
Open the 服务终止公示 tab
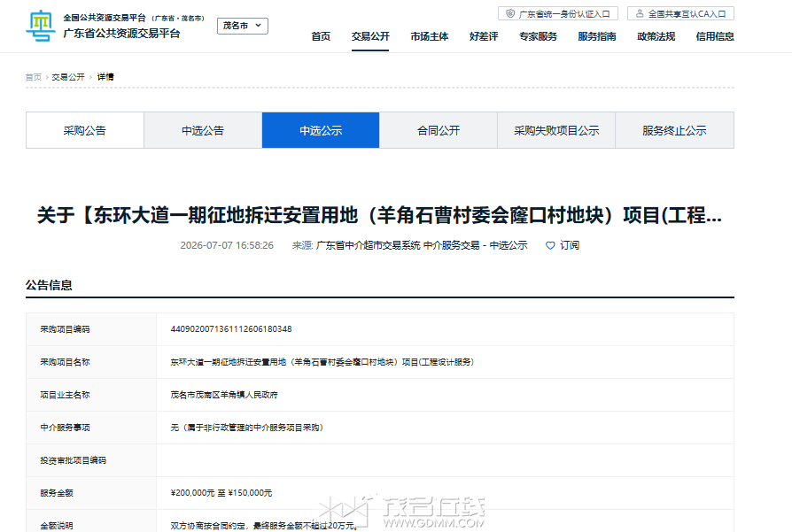click(x=674, y=130)
